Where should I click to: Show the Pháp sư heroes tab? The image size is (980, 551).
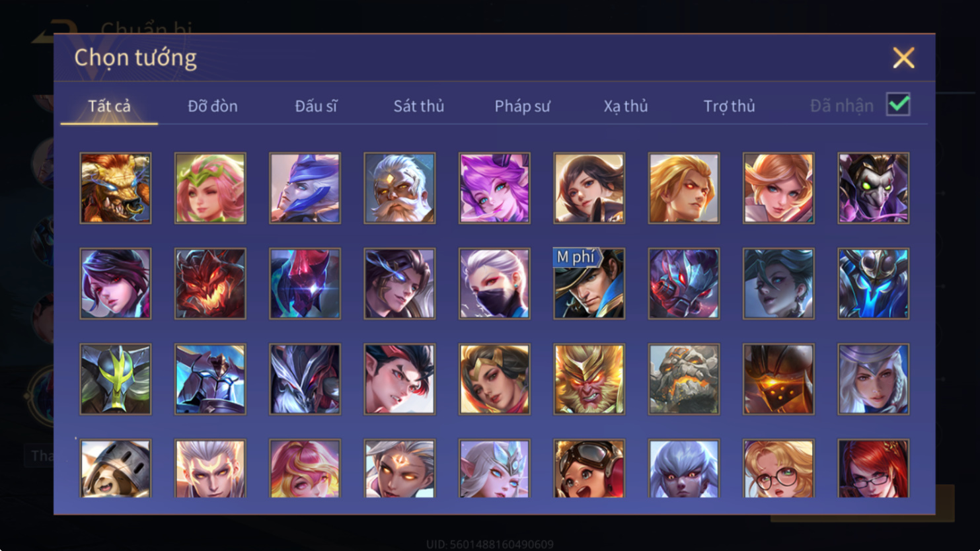click(x=522, y=106)
